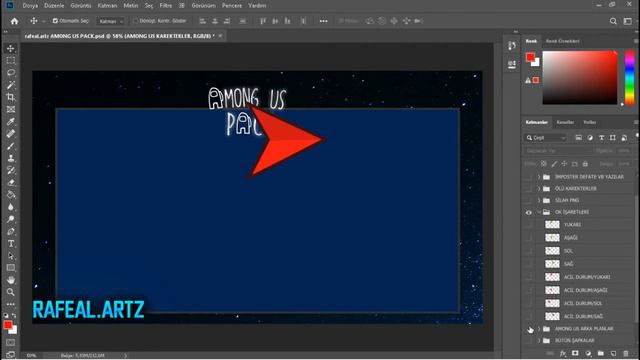Select the Brush tool

(11, 146)
